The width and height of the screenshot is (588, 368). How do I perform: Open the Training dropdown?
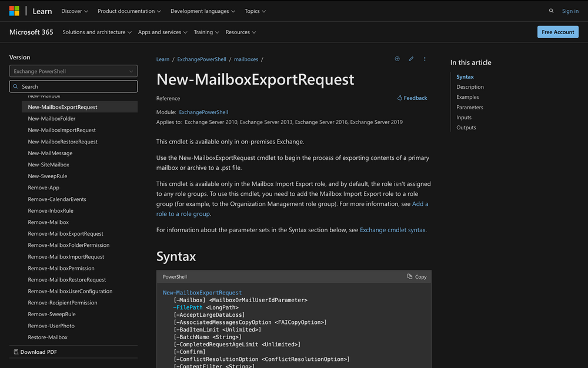coord(206,32)
